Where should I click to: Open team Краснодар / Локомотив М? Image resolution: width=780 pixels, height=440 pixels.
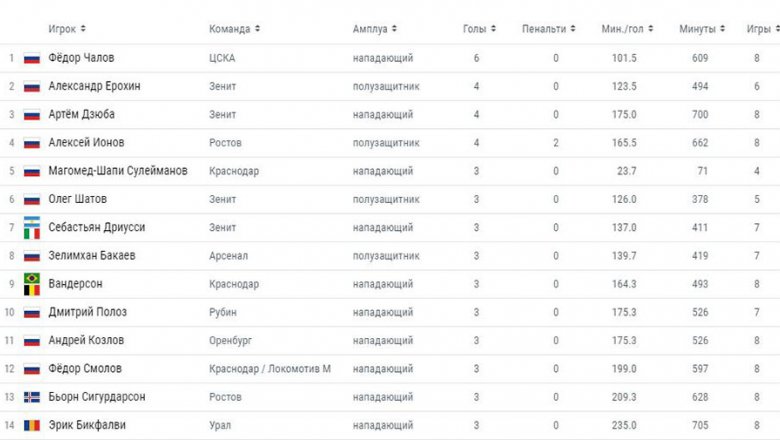[270, 369]
